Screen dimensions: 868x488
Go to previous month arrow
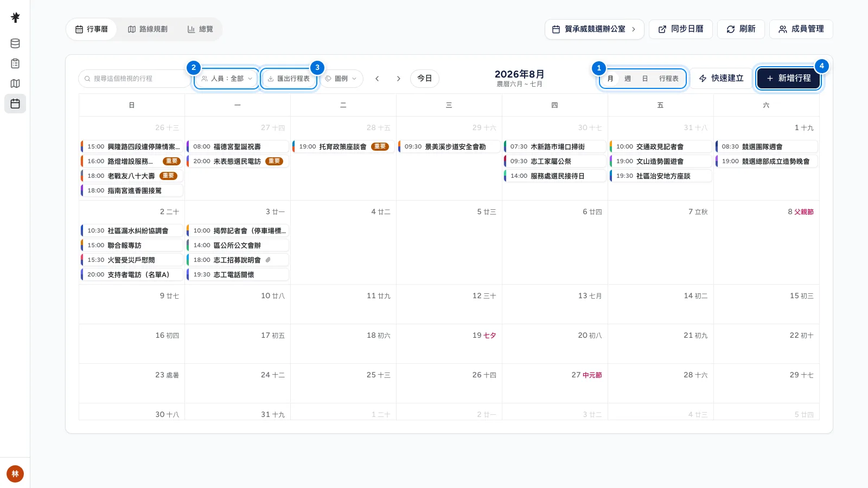(377, 79)
